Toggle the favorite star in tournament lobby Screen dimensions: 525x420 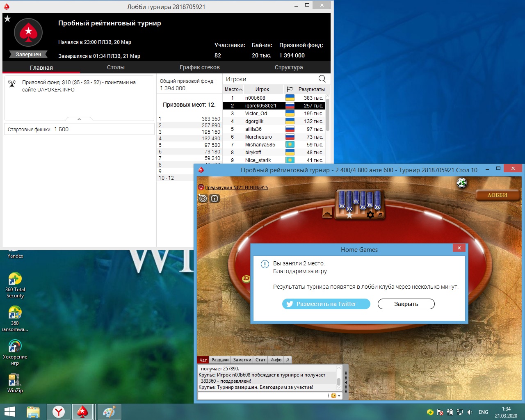(7, 18)
